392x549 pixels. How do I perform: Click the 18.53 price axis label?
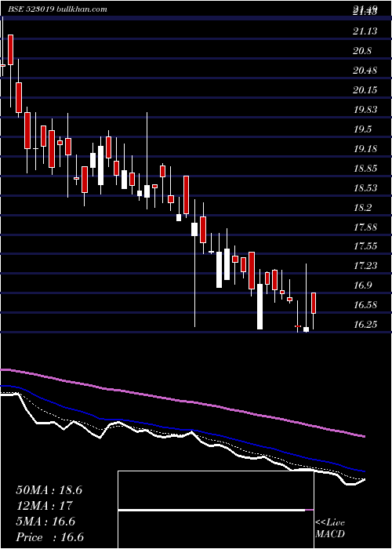click(365, 188)
